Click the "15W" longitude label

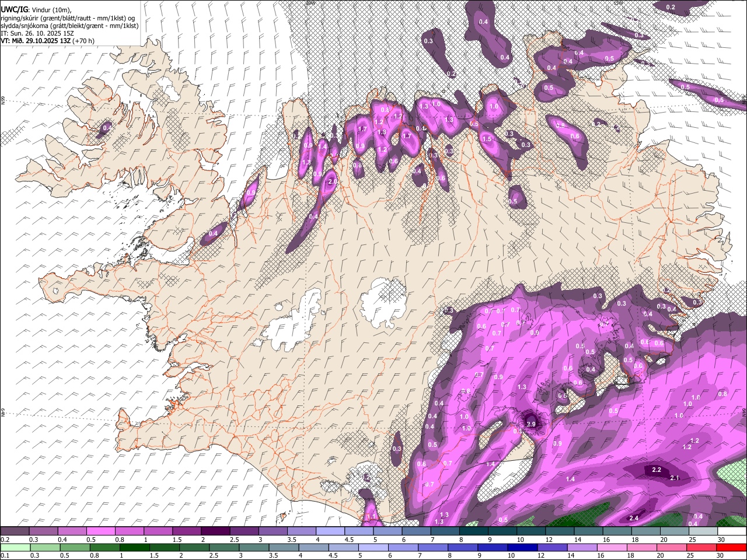tap(618, 3)
